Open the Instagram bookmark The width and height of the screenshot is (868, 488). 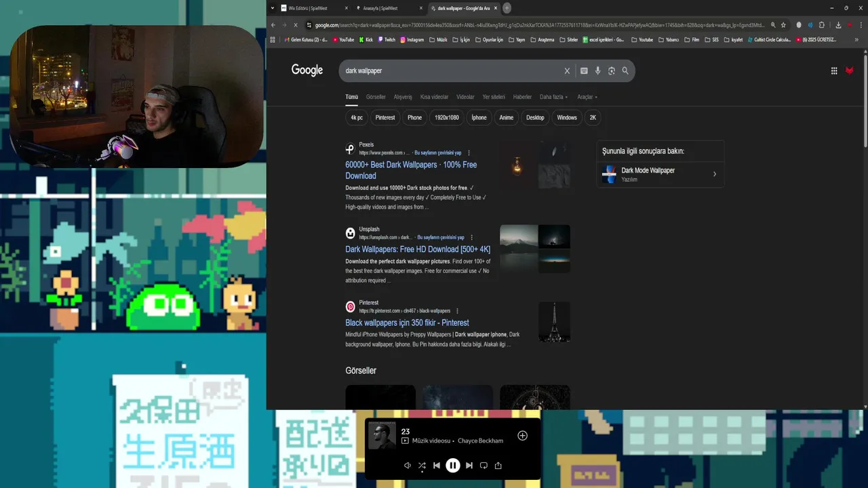412,40
